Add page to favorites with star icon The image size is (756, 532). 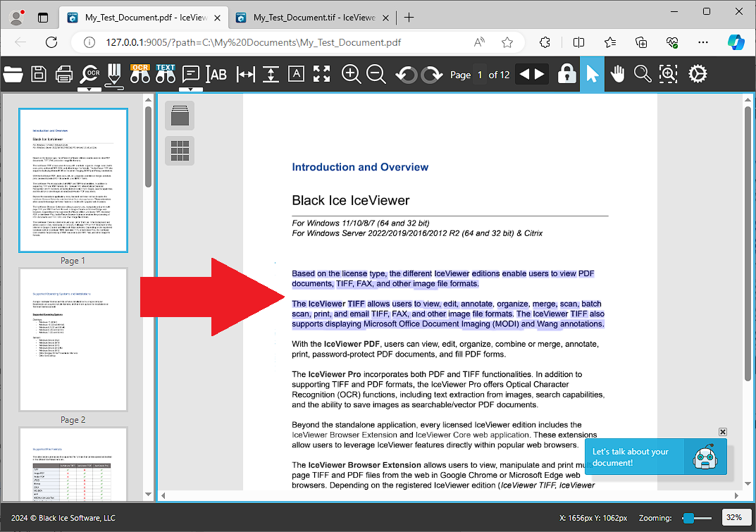507,42
